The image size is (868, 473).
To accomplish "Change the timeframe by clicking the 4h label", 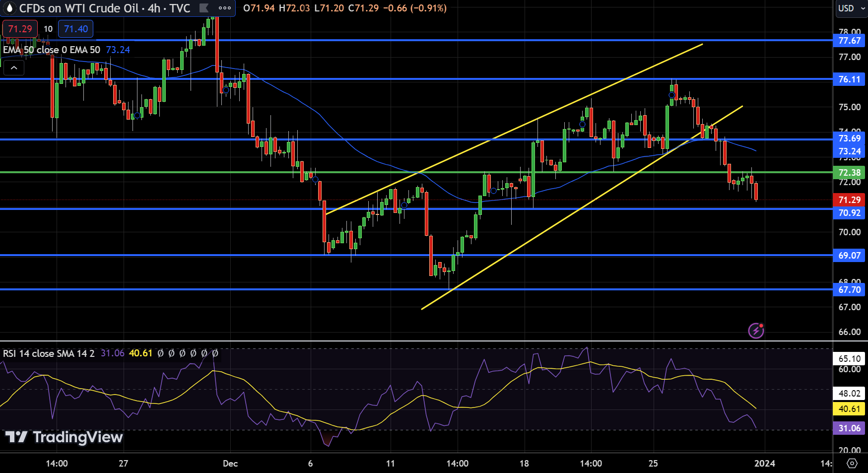I will (154, 8).
